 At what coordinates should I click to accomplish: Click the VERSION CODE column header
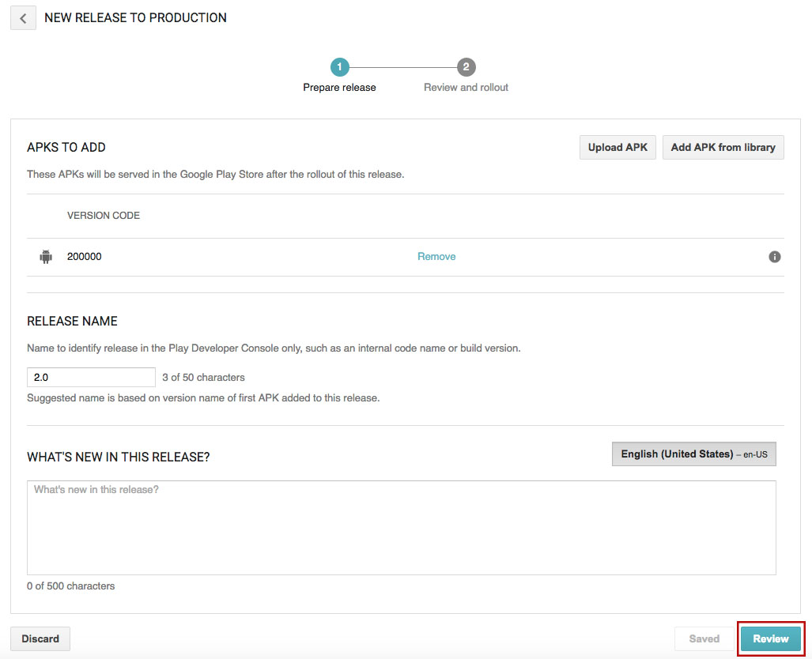104,216
